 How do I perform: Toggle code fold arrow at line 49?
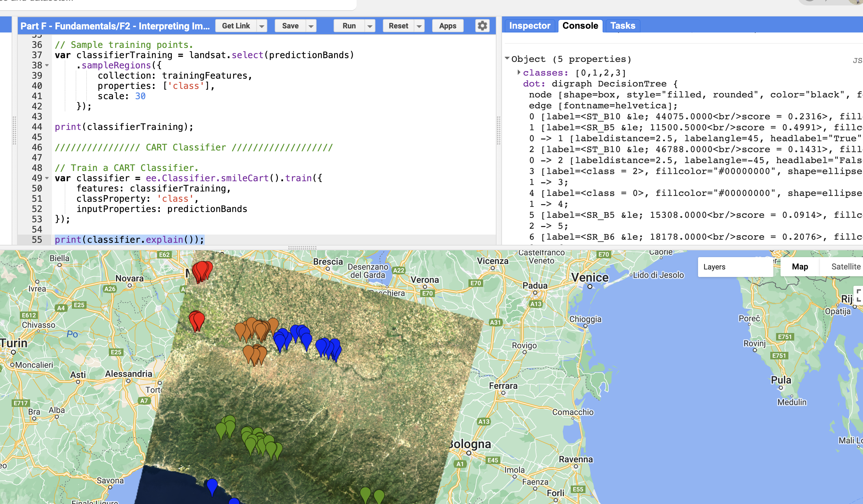tap(47, 178)
